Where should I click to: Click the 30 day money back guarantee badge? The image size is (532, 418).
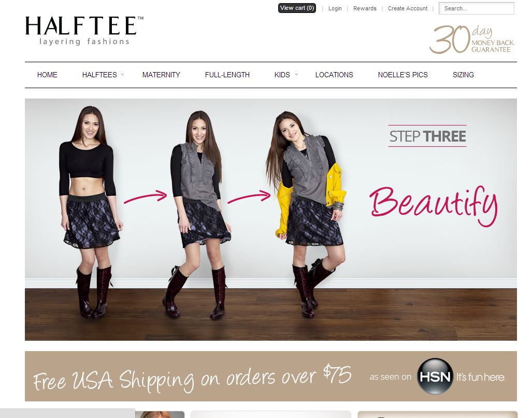(472, 39)
